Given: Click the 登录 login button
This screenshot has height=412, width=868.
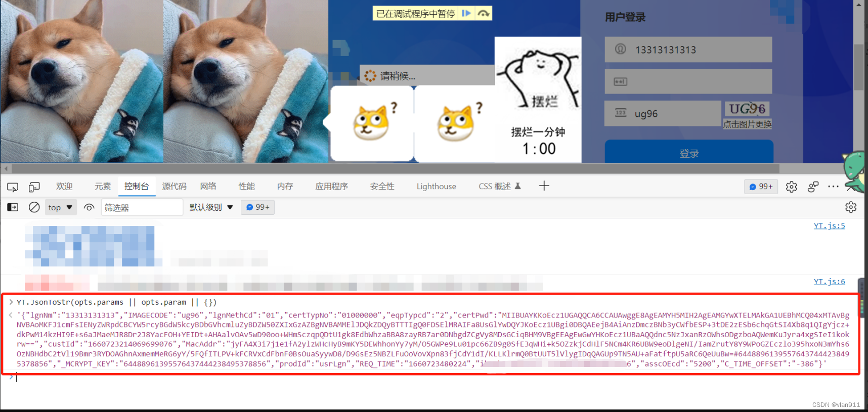Looking at the screenshot, I should tap(689, 152).
